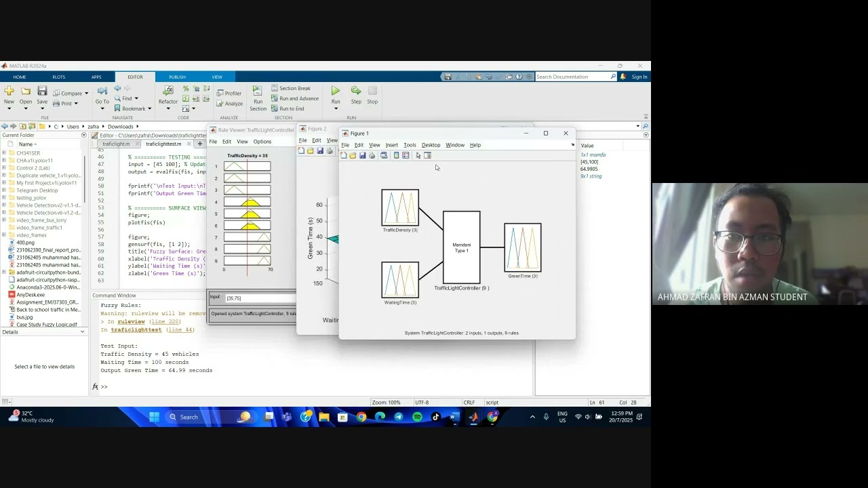Run the script with the green Run arrow

336,91
